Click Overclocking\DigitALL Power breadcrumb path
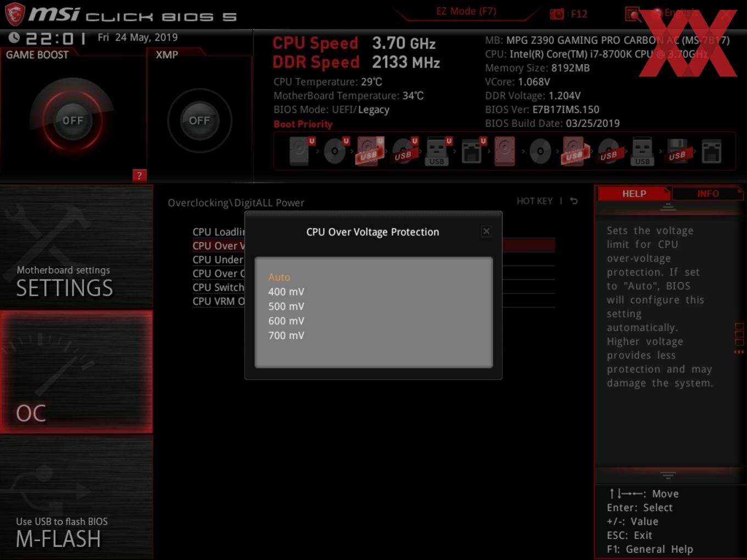The width and height of the screenshot is (747, 560). click(x=236, y=203)
